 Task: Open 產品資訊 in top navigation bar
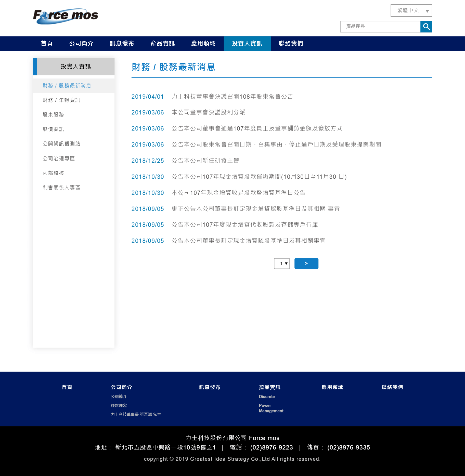(163, 44)
